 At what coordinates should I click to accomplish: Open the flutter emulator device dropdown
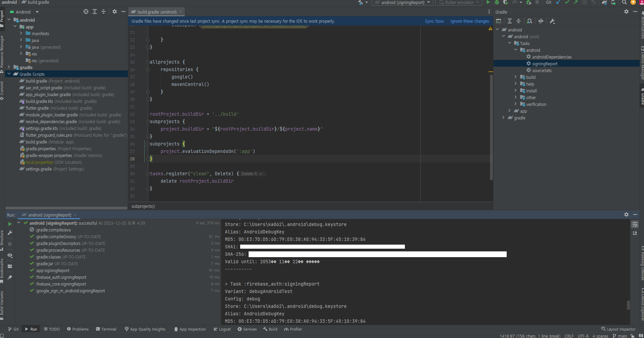(x=459, y=2)
